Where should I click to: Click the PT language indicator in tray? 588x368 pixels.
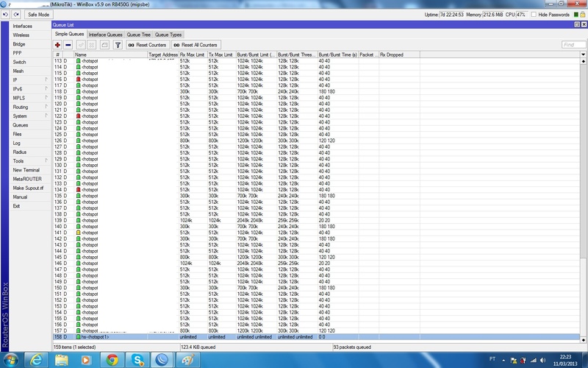coord(492,359)
